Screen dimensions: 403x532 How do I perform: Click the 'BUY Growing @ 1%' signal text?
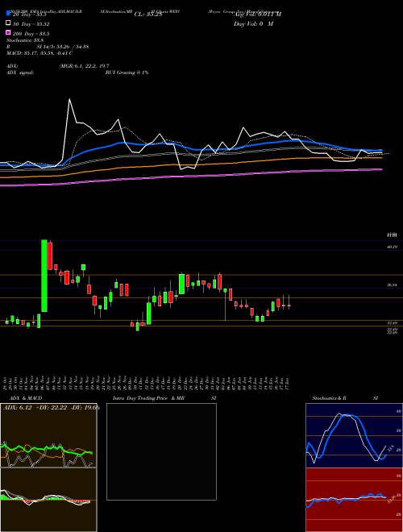click(127, 73)
